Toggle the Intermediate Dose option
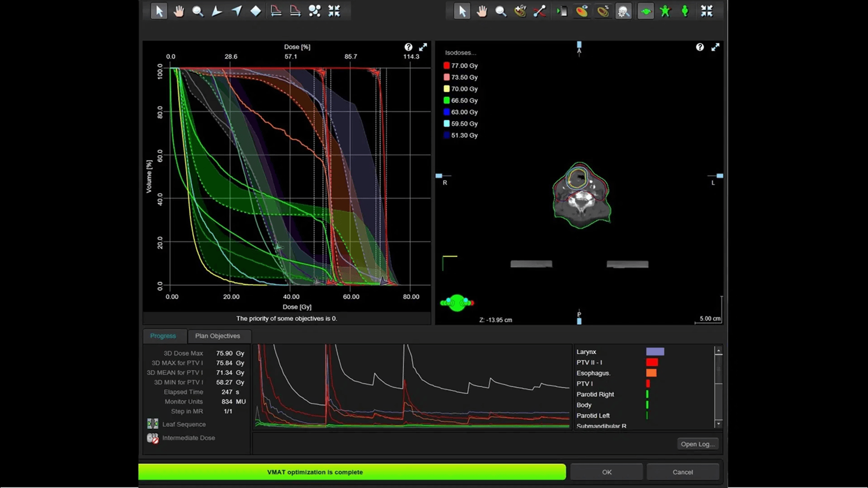868x488 pixels. tap(153, 438)
